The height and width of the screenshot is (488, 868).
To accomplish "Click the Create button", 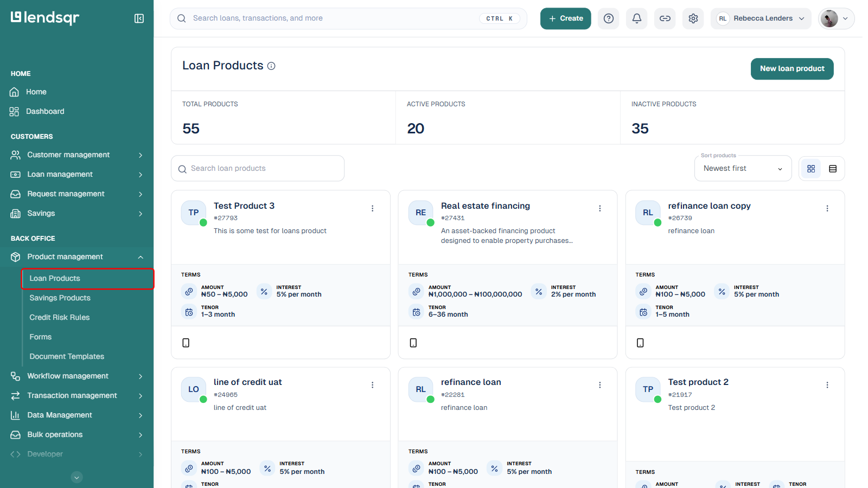I will point(565,18).
